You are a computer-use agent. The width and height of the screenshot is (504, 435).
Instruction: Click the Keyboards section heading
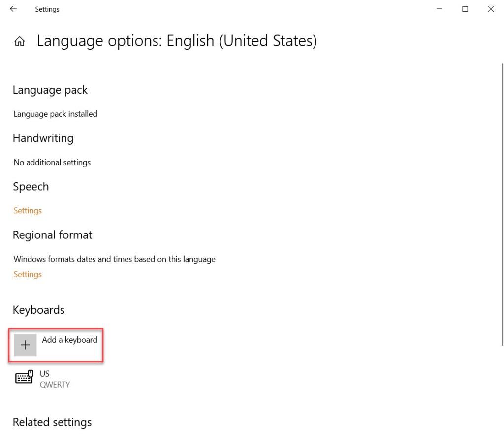click(38, 310)
